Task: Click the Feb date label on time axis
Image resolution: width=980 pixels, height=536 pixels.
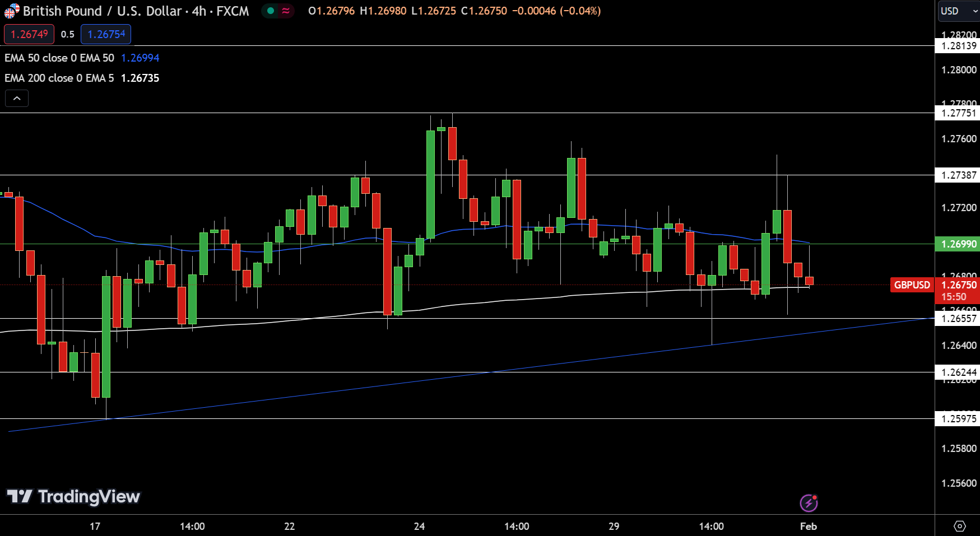Action: point(809,526)
